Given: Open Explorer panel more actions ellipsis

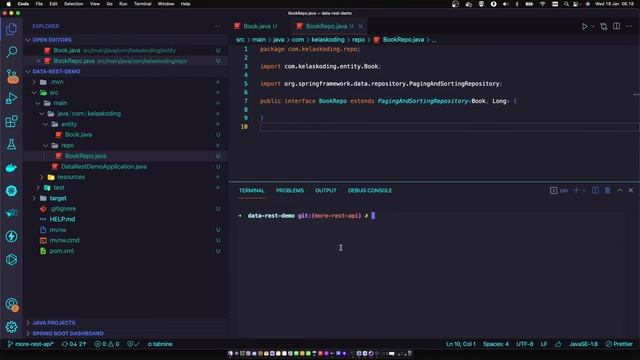Looking at the screenshot, I should [x=217, y=26].
